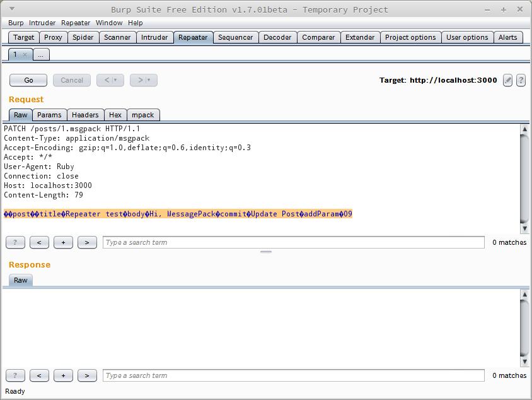Add new Repeater tab with '...'

[40, 55]
